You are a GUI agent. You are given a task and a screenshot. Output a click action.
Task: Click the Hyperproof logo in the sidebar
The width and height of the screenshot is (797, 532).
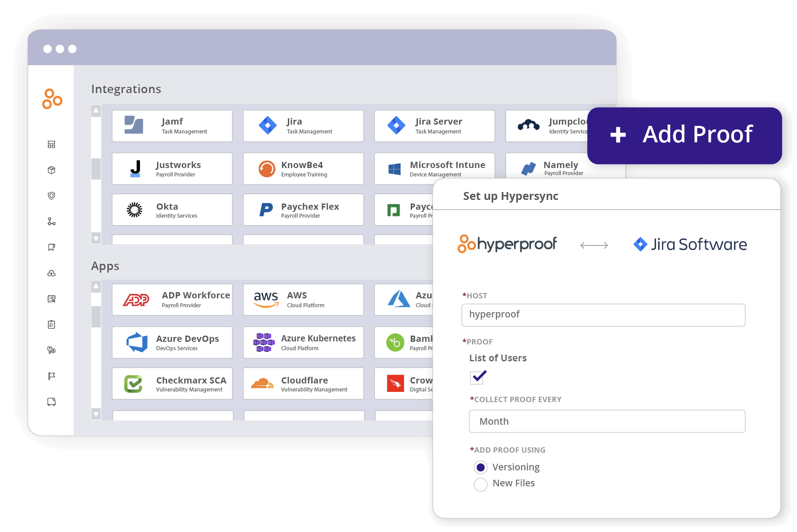click(52, 99)
